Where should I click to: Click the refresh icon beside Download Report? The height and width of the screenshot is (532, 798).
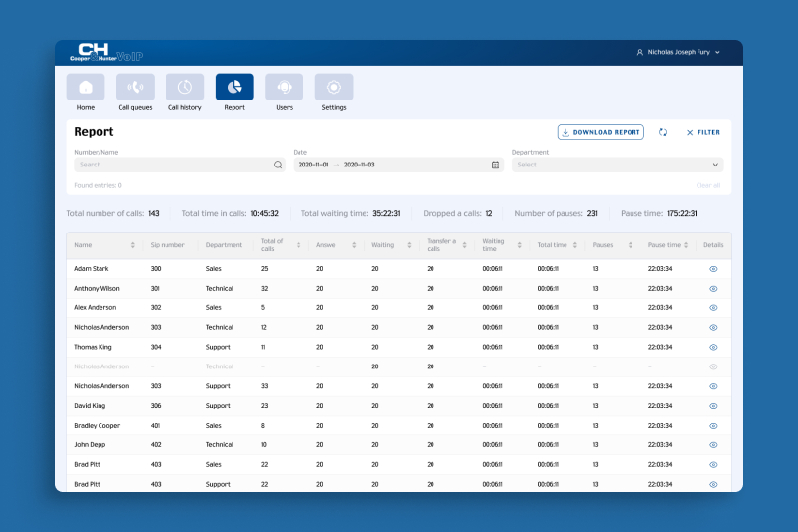click(x=663, y=132)
